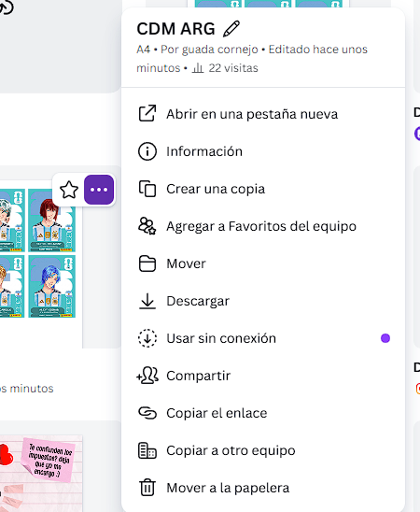Click the building icon for another team

point(147,450)
